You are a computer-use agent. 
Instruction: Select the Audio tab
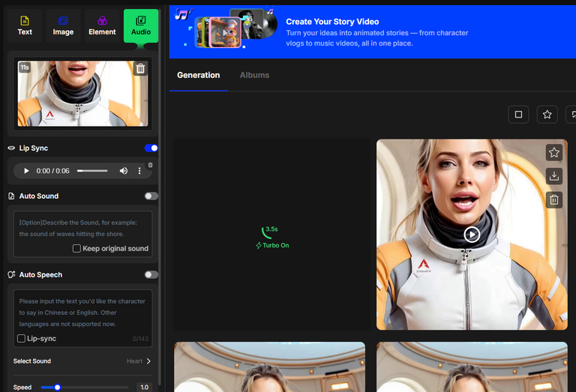pos(141,26)
